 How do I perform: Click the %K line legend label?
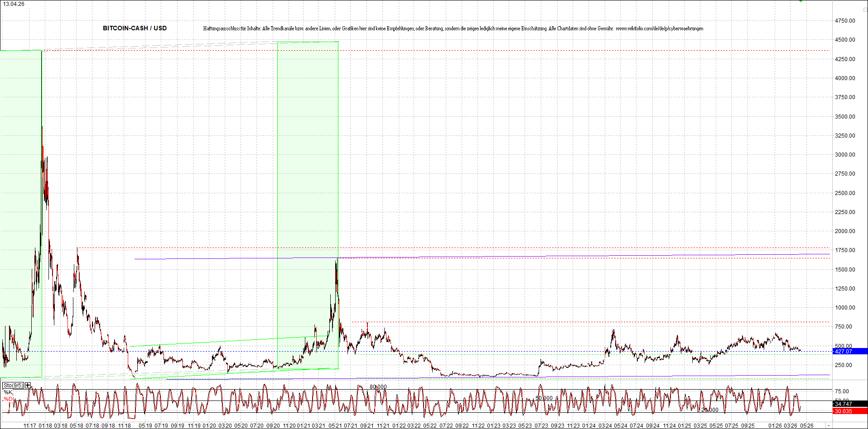pyautogui.click(x=8, y=392)
